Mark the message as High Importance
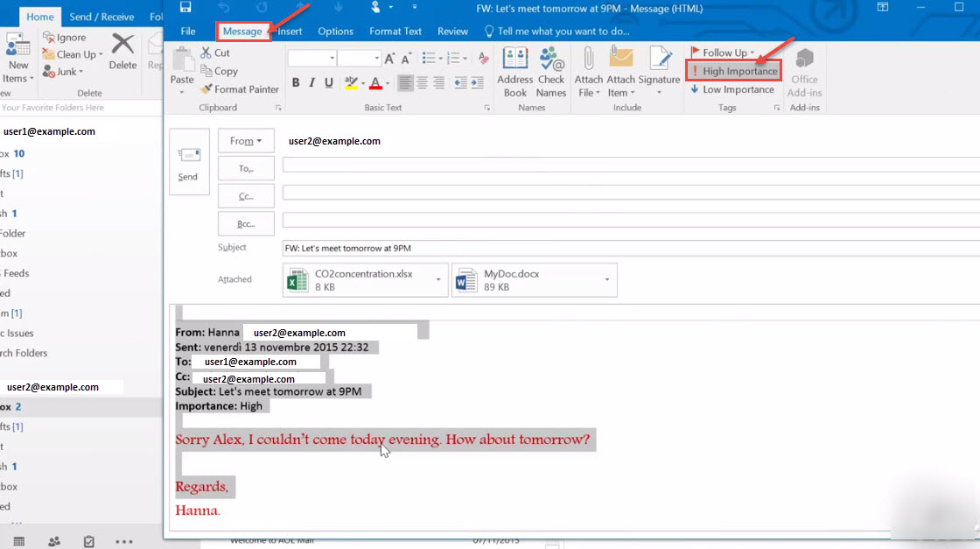Screen dimensions: 980x549 (x=733, y=71)
